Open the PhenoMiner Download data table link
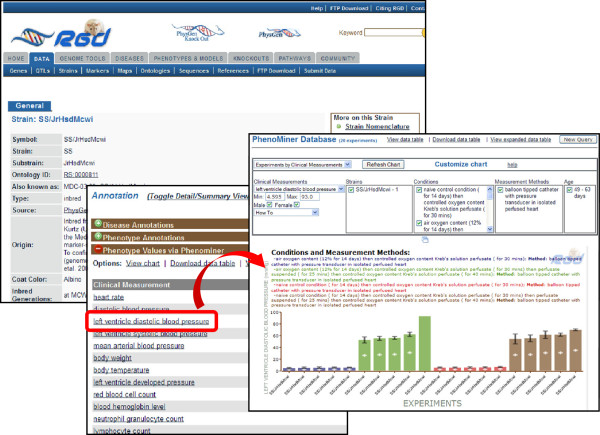 [456, 140]
